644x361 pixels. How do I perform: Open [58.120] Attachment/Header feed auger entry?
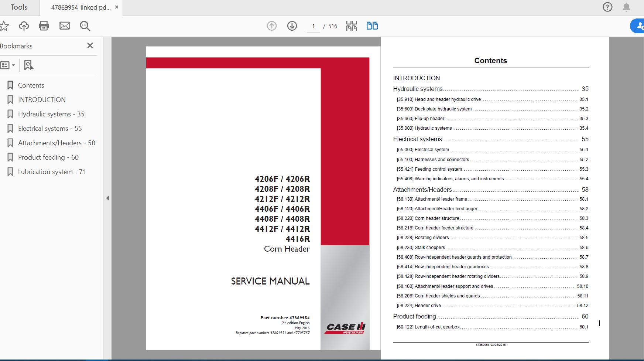[x=493, y=209]
